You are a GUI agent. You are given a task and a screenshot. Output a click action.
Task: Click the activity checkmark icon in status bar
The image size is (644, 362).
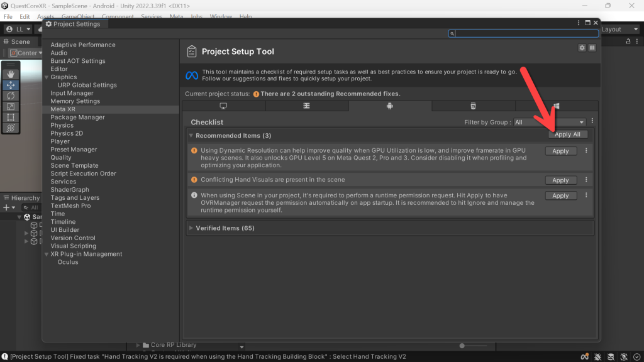tap(636, 357)
